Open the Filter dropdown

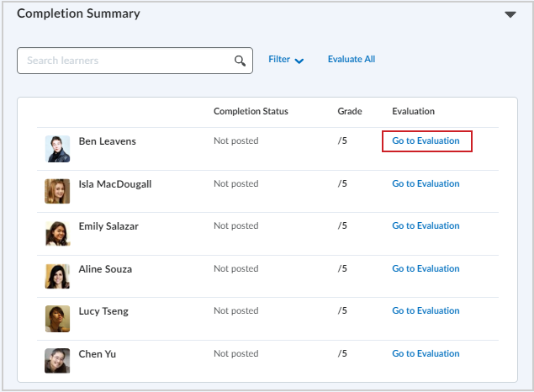pyautogui.click(x=286, y=60)
